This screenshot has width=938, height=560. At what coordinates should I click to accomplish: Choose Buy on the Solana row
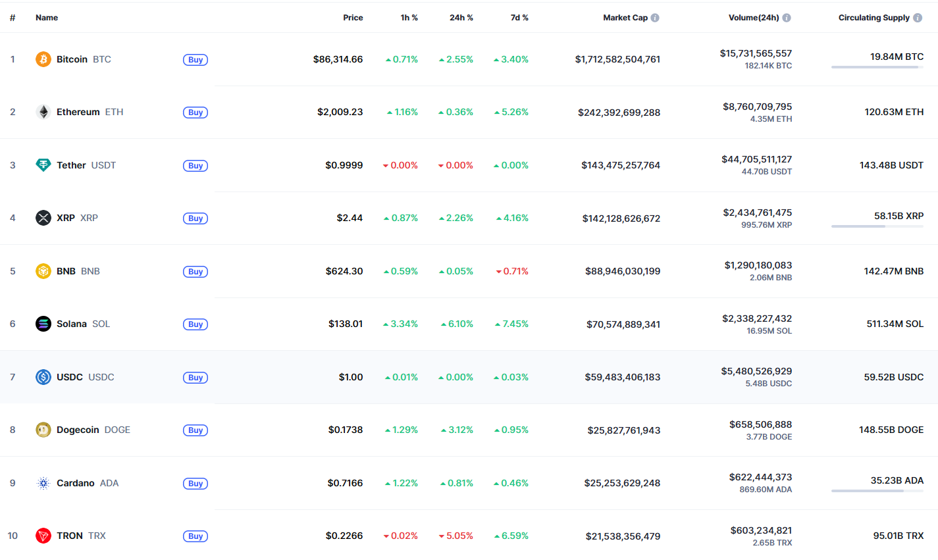pyautogui.click(x=195, y=324)
